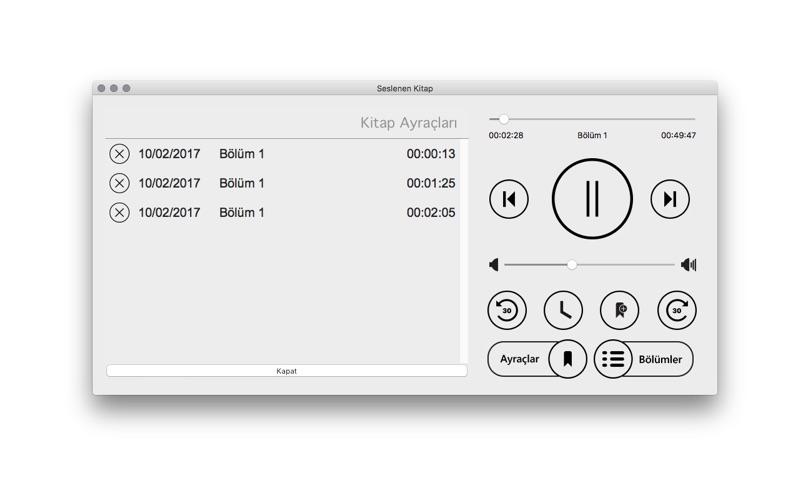The width and height of the screenshot is (800, 500).
Task: Mute using the low volume speaker icon
Action: tap(494, 264)
